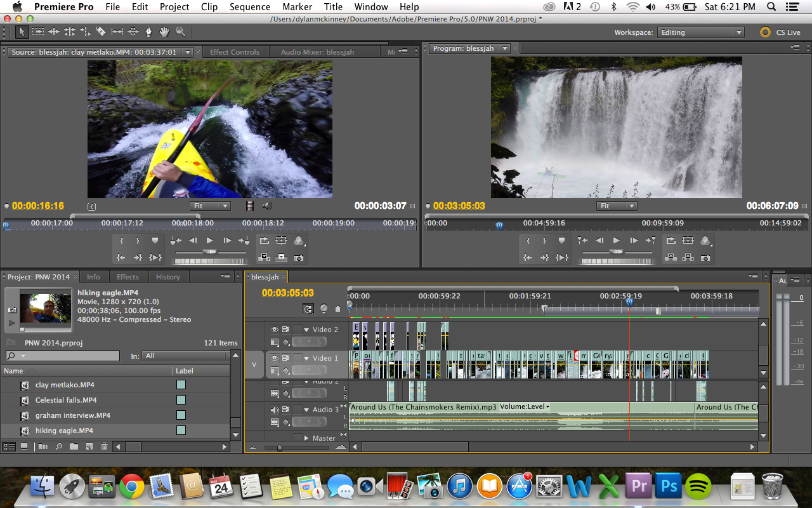
Task: Open the In: All filter dropdown
Action: (186, 356)
